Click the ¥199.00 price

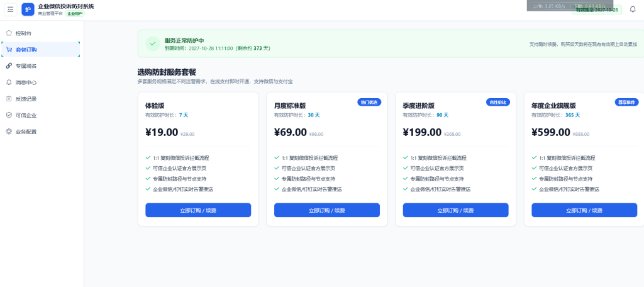tap(422, 132)
